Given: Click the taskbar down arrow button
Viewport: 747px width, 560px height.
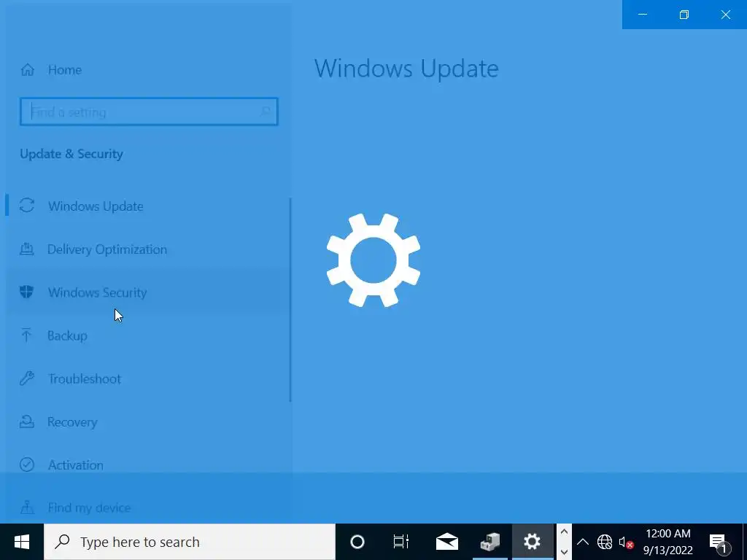Looking at the screenshot, I should click(564, 552).
